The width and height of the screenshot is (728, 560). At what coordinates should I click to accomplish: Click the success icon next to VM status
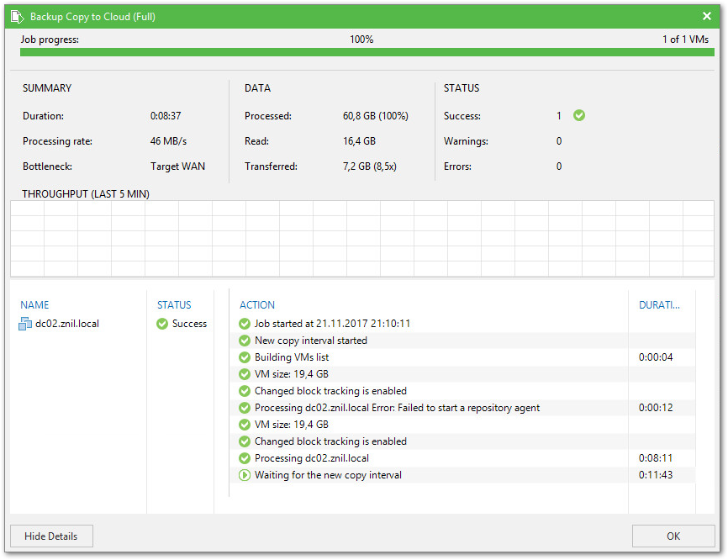click(162, 324)
